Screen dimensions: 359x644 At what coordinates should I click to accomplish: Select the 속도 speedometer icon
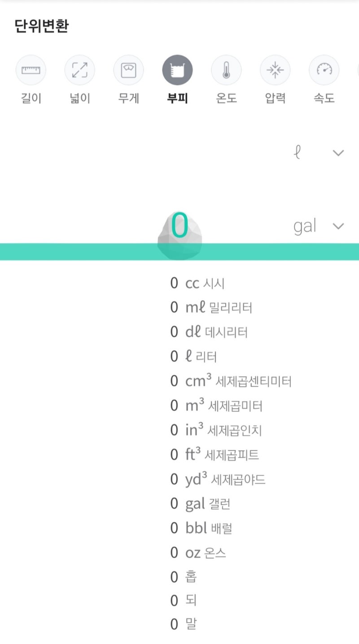[324, 70]
